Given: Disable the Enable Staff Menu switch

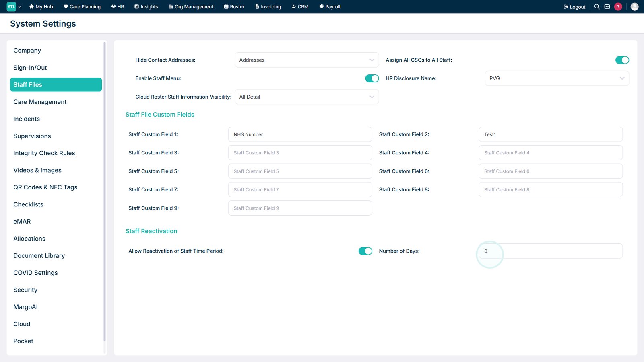Looking at the screenshot, I should (372, 78).
